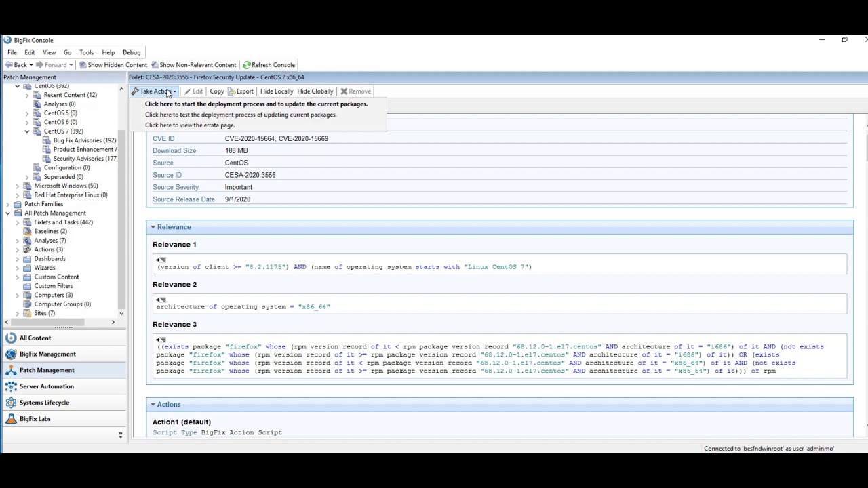Screen dimensions: 868x488
Task: Open the Back history dropdown arrow
Action: click(x=31, y=65)
